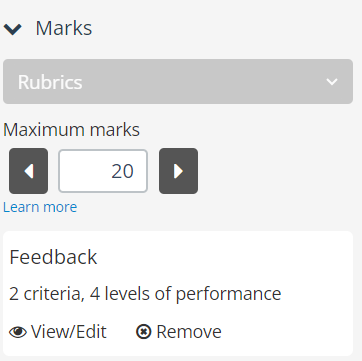Remove the Feedback rubric via Remove text
This screenshot has height=361, width=362.
(189, 332)
